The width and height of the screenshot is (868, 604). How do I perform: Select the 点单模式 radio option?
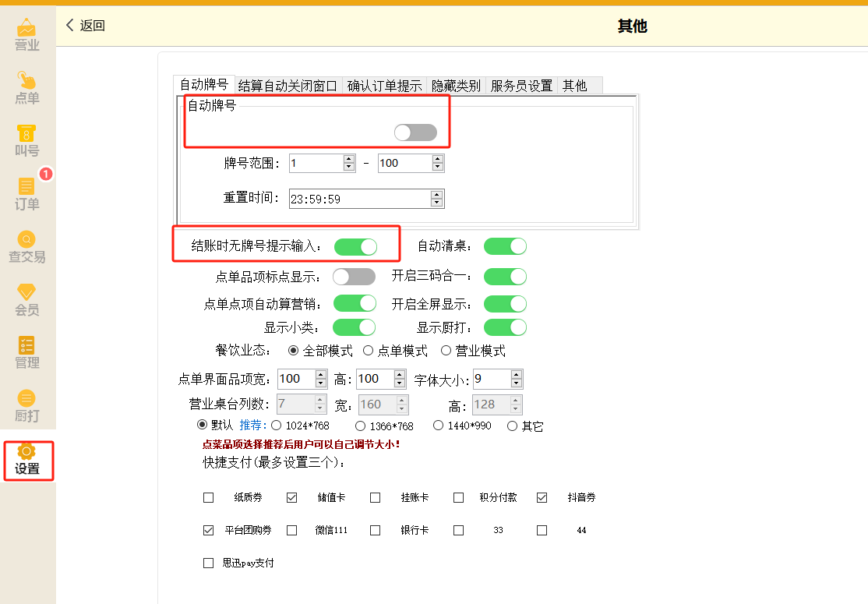pos(369,351)
